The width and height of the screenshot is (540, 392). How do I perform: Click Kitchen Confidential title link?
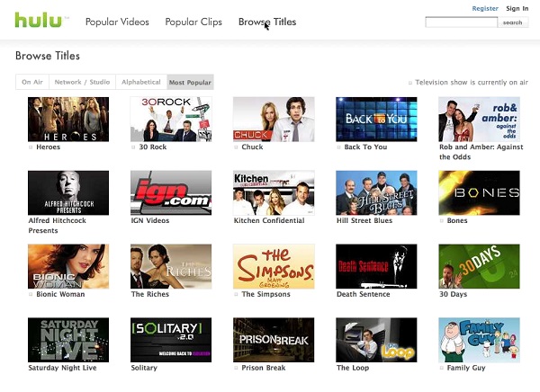coord(269,220)
